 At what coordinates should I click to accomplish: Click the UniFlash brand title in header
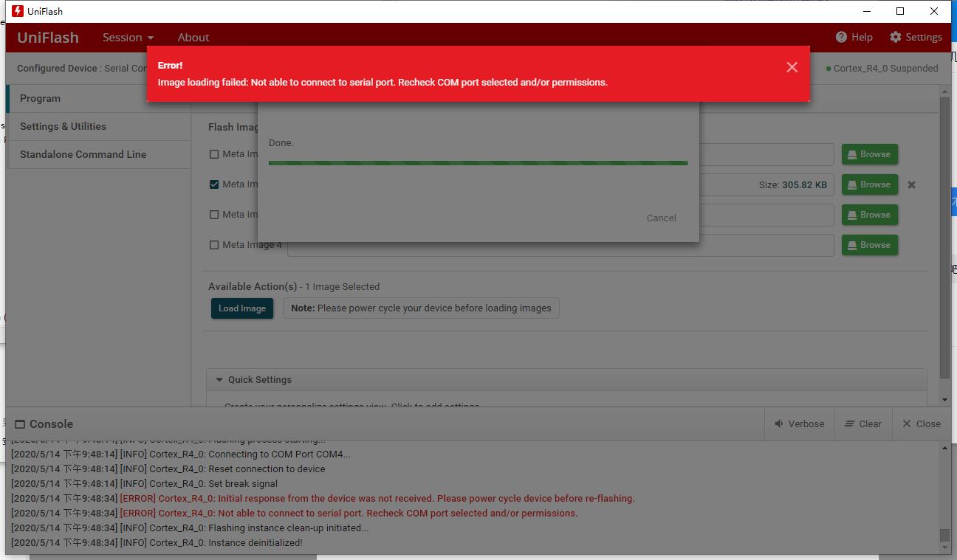pyautogui.click(x=48, y=38)
